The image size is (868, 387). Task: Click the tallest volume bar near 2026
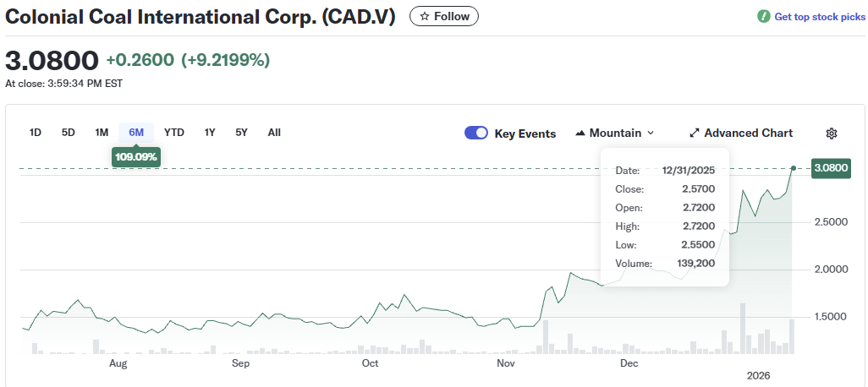pyautogui.click(x=743, y=330)
